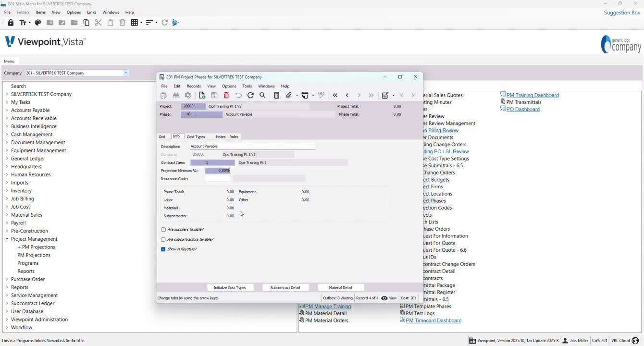Click the blue globe assistant icon
The height and width of the screenshot is (346, 644).
(x=175, y=23)
